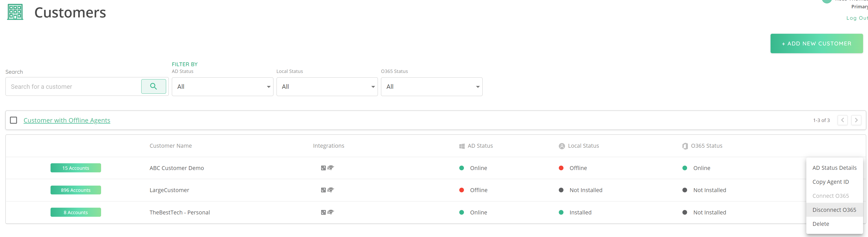Image resolution: width=868 pixels, height=237 pixels.
Task: Click green AD status dot for ABC Customer Demo
Action: point(462,168)
